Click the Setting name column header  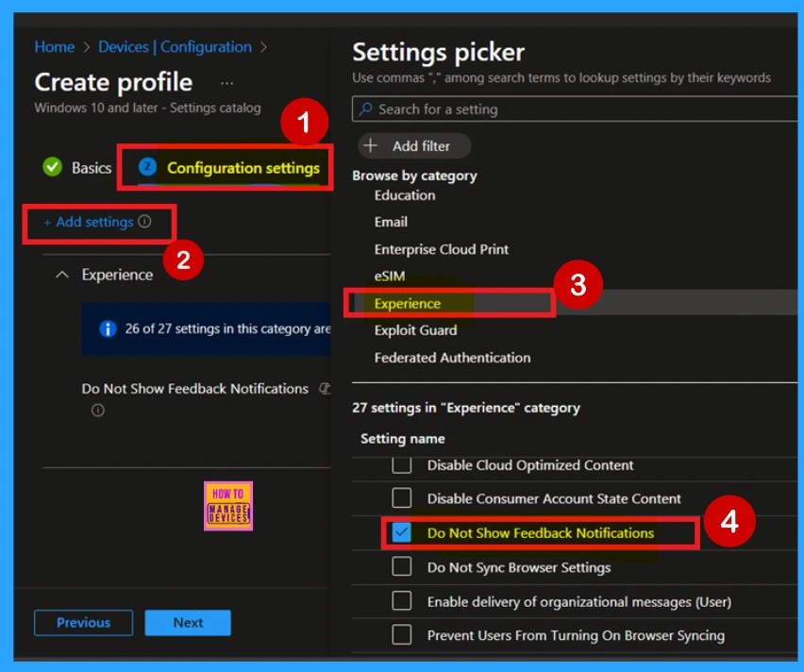pos(403,439)
